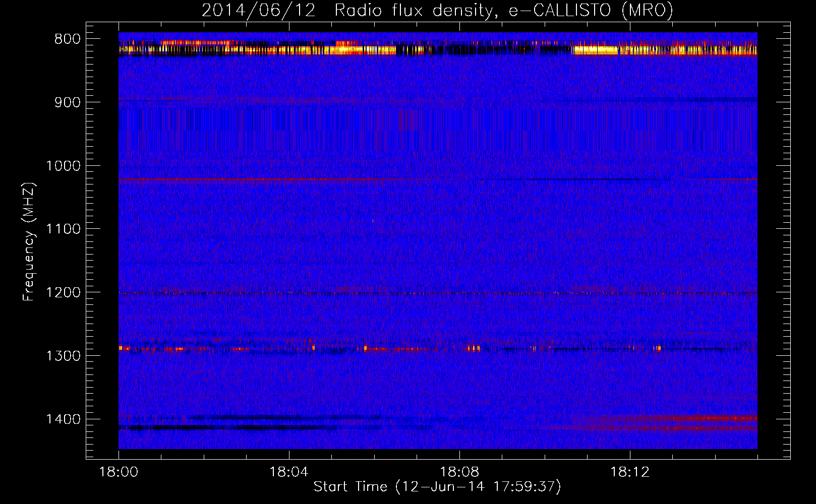Click the 1000 frequency tick label
Screen dimensions: 816x504
[63, 166]
